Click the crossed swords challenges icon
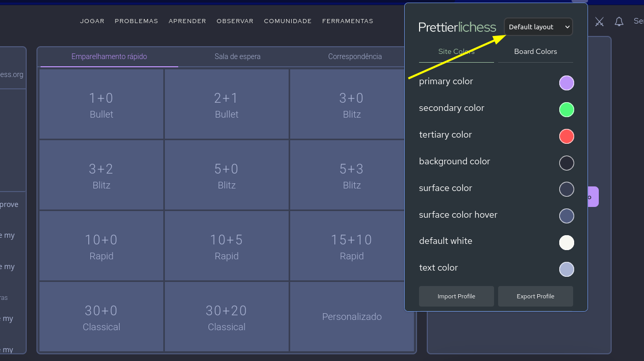Screen dimensions: 644x361 (x=599, y=22)
